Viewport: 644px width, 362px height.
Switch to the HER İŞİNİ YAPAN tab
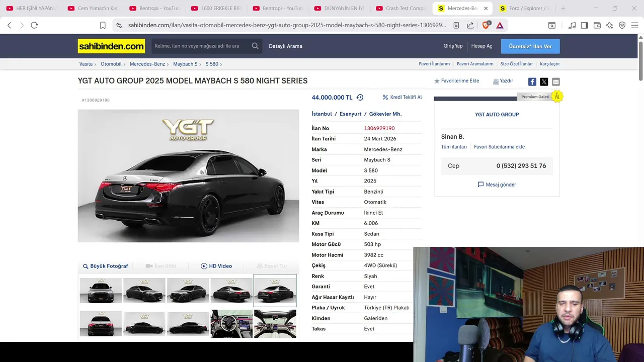pyautogui.click(x=31, y=8)
